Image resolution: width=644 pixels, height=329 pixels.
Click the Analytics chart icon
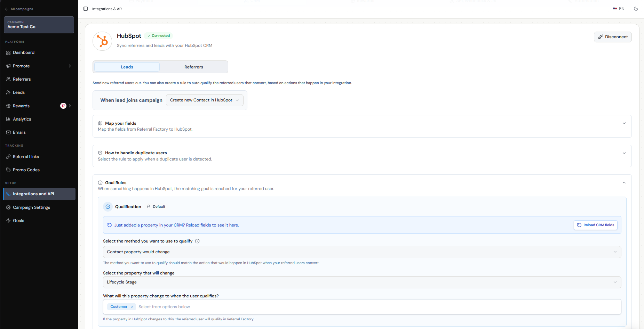click(8, 119)
